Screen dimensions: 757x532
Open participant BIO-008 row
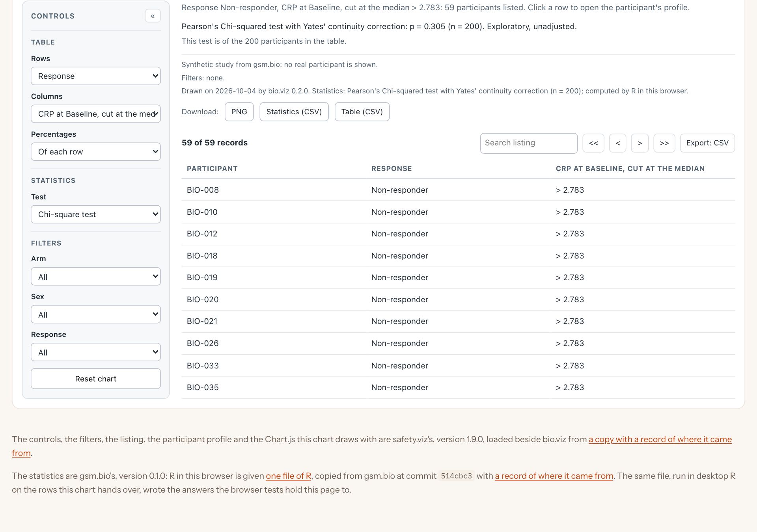click(x=458, y=190)
